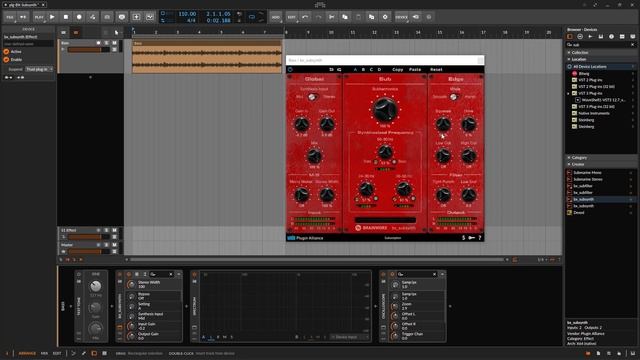Click the question mark help icon in plugin
The image size is (640, 360).
coord(480,238)
